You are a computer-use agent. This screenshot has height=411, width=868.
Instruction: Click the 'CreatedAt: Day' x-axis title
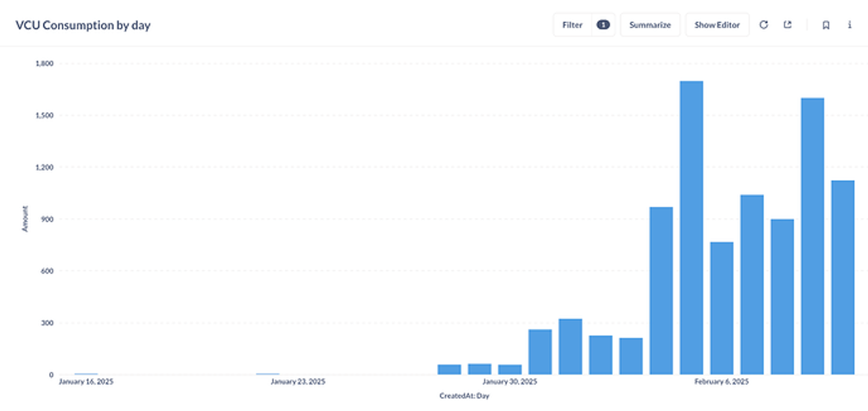pos(464,396)
